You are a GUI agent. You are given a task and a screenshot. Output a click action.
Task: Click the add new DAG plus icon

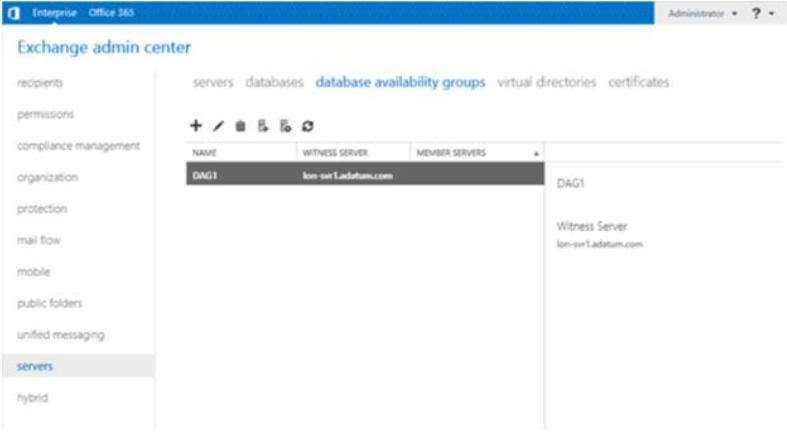[196, 125]
